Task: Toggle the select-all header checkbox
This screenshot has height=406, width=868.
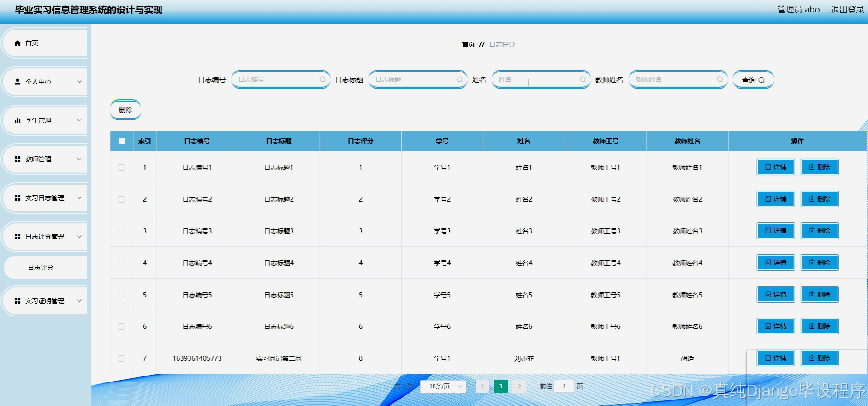Action: click(x=122, y=141)
